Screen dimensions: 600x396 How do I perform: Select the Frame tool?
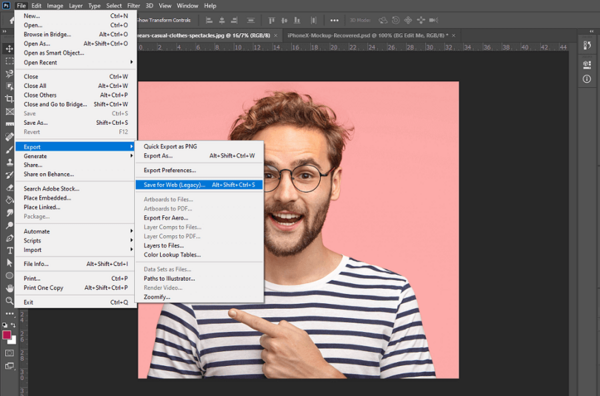click(x=9, y=112)
